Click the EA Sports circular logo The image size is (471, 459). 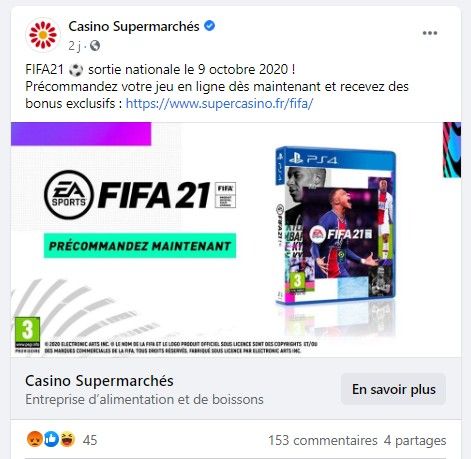69,195
